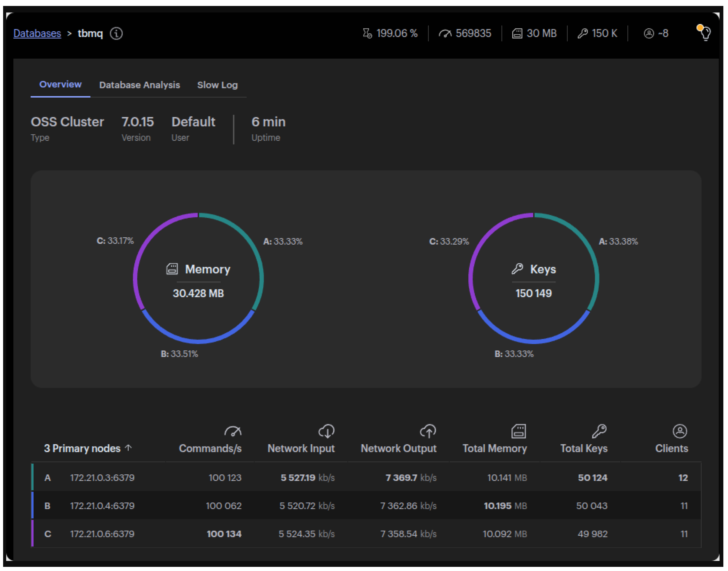728x571 pixels.
Task: Open database info icon next to tbmq
Action: [116, 33]
